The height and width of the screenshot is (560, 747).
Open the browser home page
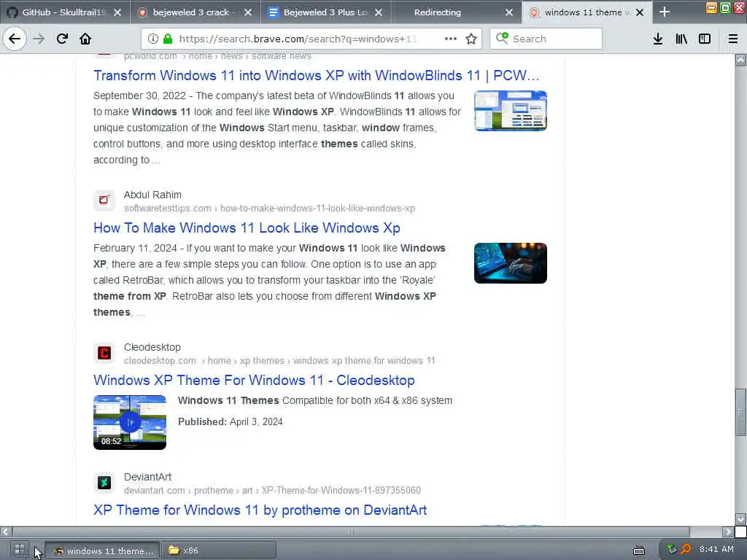pyautogui.click(x=85, y=39)
